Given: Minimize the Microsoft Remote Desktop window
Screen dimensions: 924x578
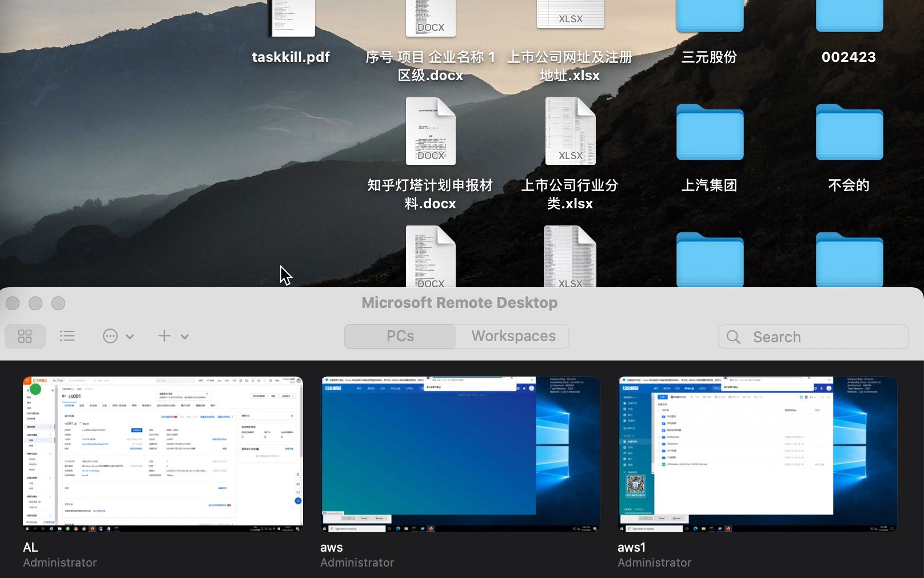Looking at the screenshot, I should click(35, 303).
